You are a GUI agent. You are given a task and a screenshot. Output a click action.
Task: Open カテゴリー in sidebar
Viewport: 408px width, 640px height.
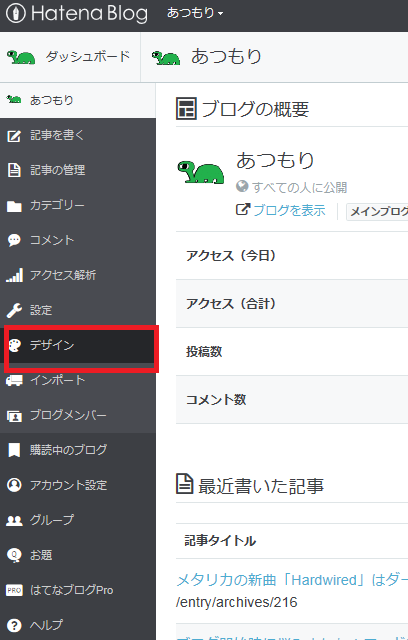[78, 205]
